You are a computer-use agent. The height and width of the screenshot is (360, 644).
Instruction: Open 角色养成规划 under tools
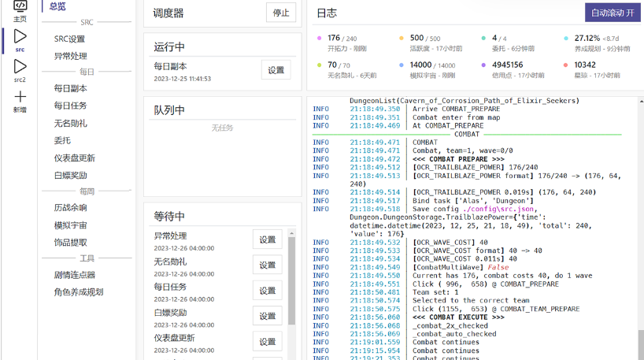[x=79, y=292]
